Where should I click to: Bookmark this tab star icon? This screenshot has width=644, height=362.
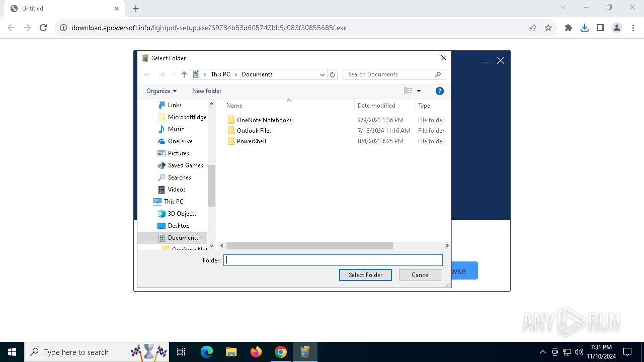(548, 28)
